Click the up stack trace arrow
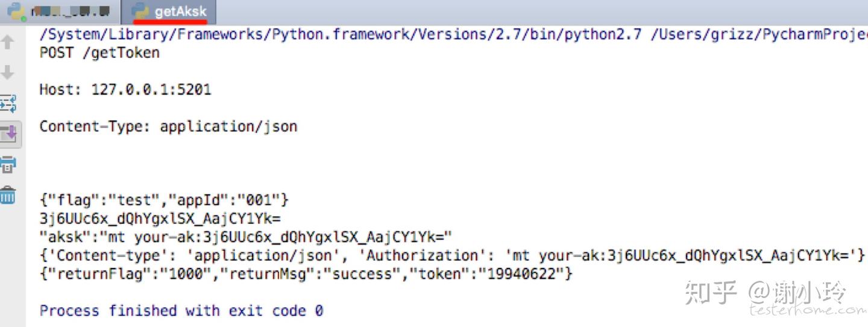The image size is (868, 327). point(8,42)
